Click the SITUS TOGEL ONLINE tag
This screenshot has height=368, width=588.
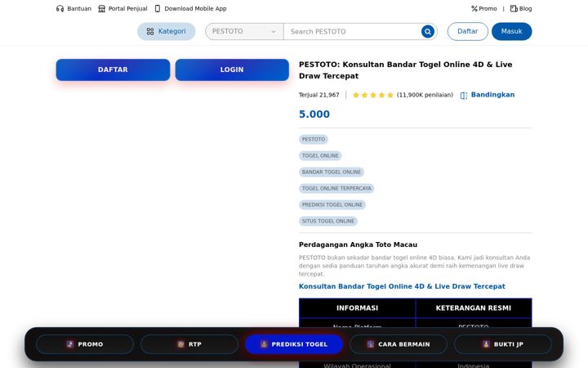point(328,221)
